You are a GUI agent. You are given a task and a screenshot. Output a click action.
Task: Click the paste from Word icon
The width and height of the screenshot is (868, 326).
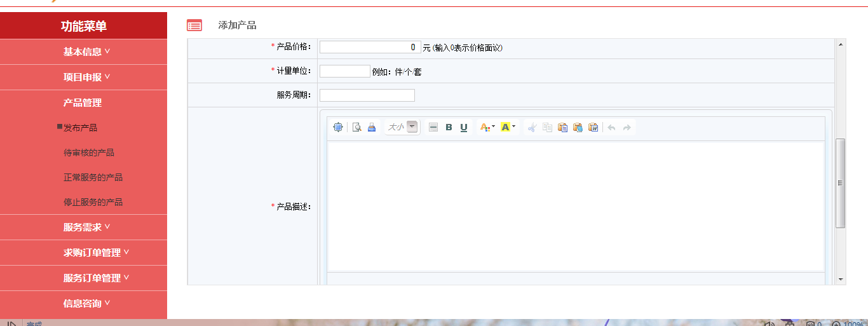[x=593, y=127]
